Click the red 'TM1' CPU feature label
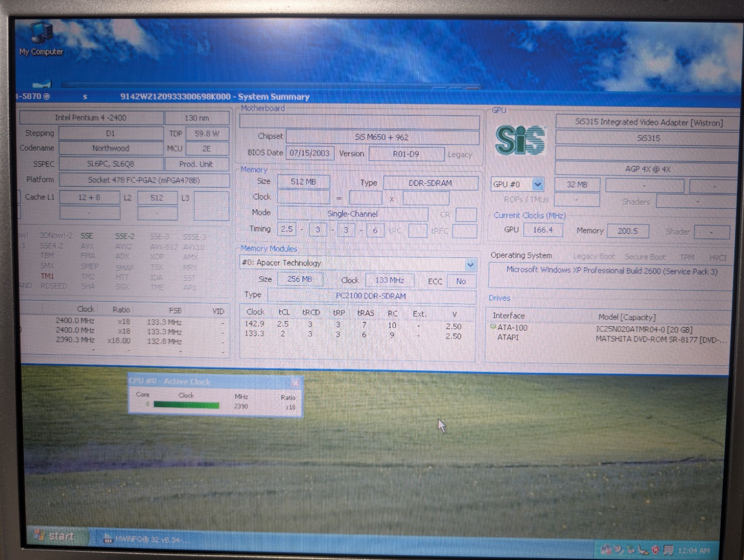 [47, 276]
